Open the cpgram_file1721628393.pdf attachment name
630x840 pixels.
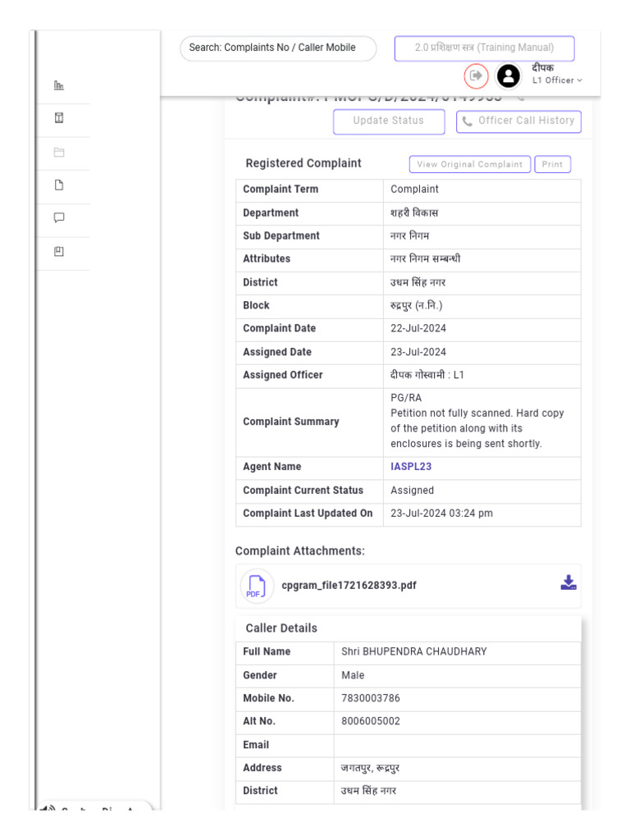pyautogui.click(x=349, y=586)
